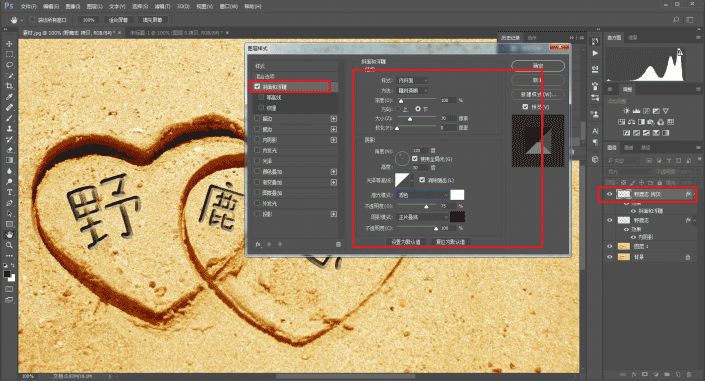This screenshot has width=705, height=381.
Task: Toggle Preview checkbox (预览) in dialog
Action: pos(525,107)
